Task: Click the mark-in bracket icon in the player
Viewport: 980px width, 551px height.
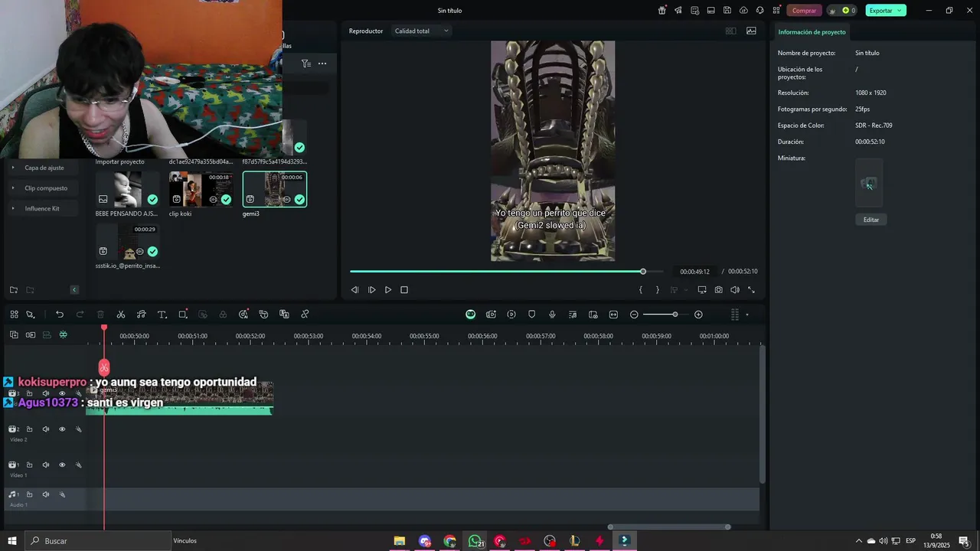Action: pos(641,290)
